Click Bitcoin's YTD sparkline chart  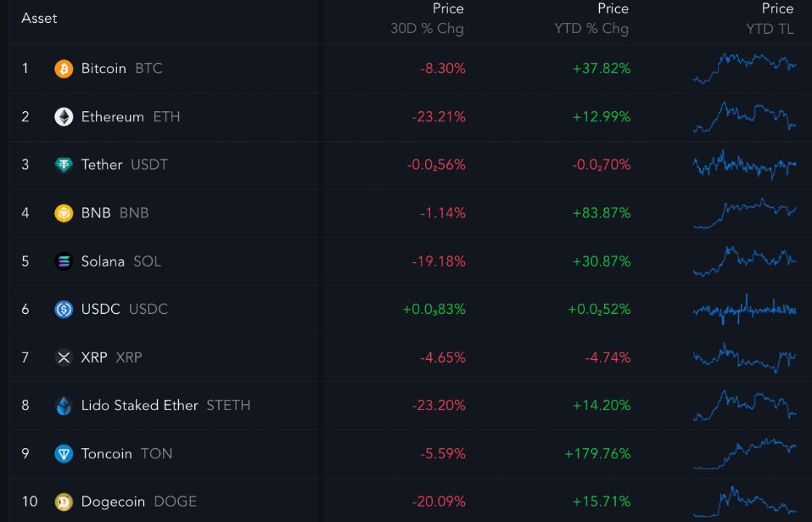744,68
